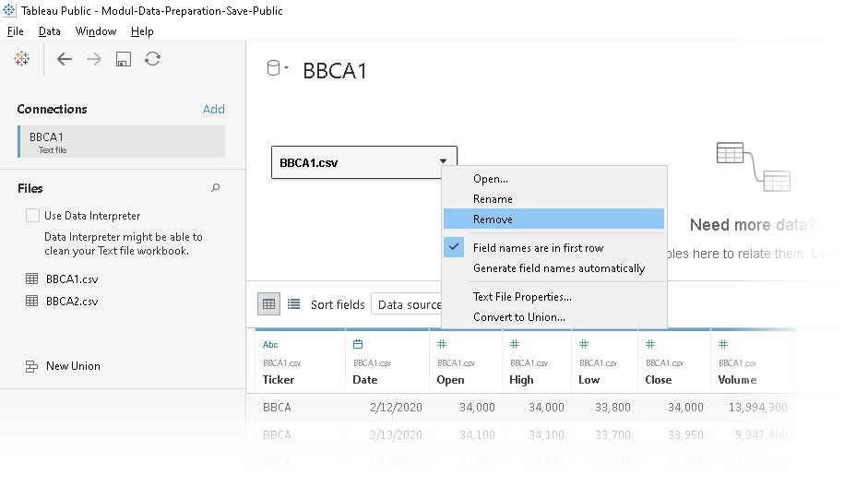Select Generate field names automatically option
This screenshot has width=868, height=498.
(553, 268)
